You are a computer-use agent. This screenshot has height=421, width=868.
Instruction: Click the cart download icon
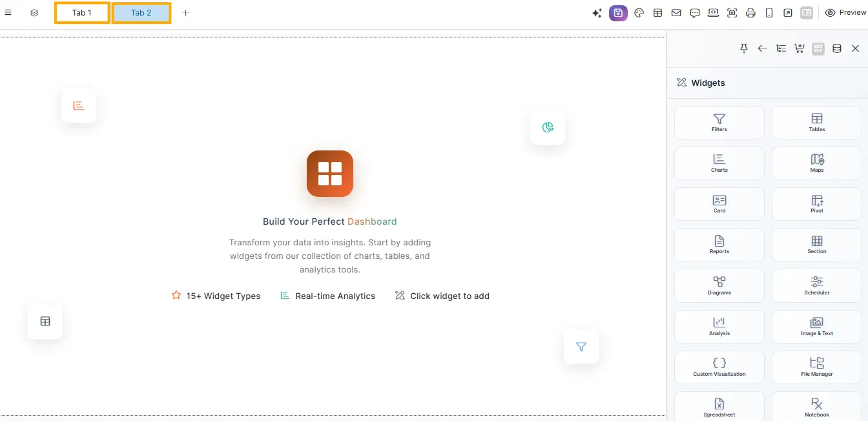click(800, 48)
